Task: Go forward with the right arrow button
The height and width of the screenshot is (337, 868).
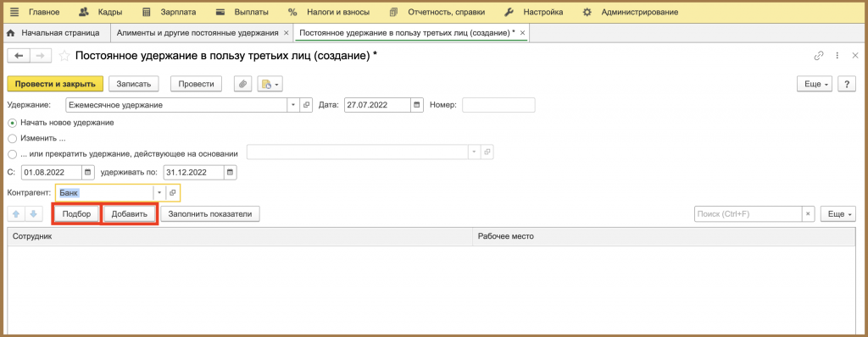Action: point(41,55)
